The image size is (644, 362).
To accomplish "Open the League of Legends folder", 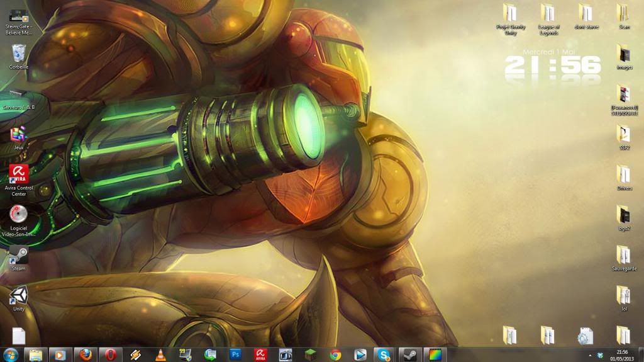I will [548, 20].
